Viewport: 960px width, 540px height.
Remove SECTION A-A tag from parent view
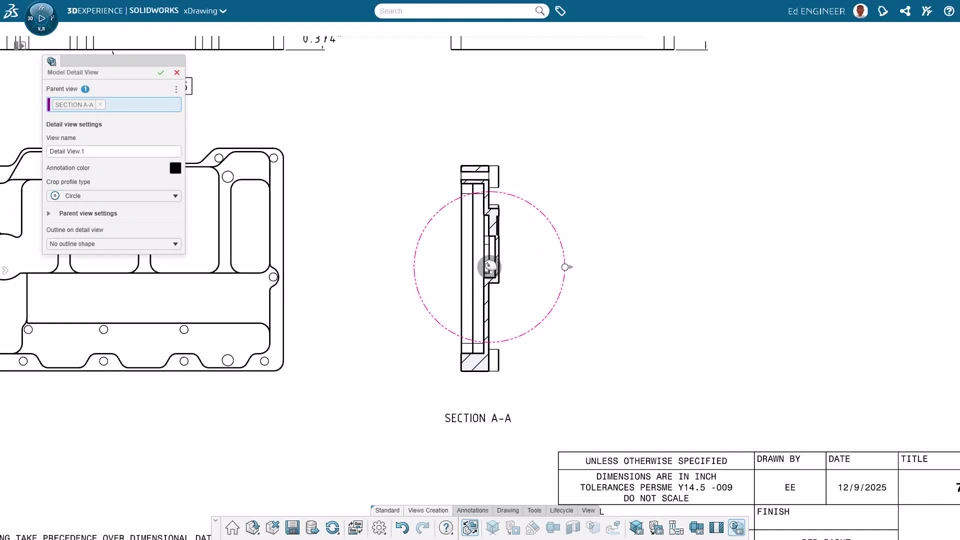point(100,105)
